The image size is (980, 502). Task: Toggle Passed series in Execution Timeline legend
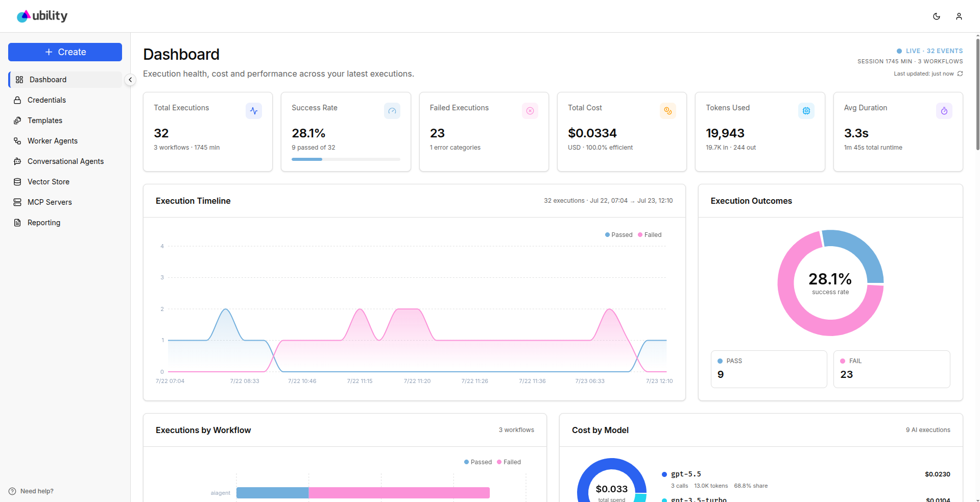pos(618,235)
